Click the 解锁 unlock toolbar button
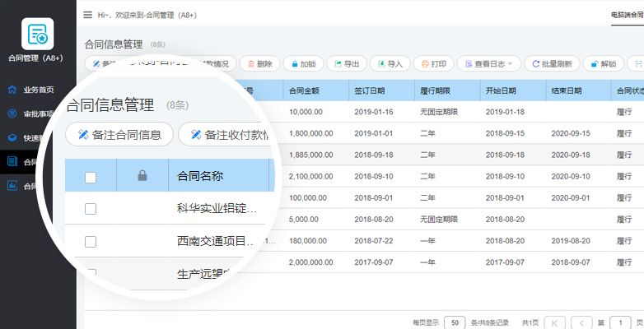This screenshot has width=644, height=329. click(603, 63)
